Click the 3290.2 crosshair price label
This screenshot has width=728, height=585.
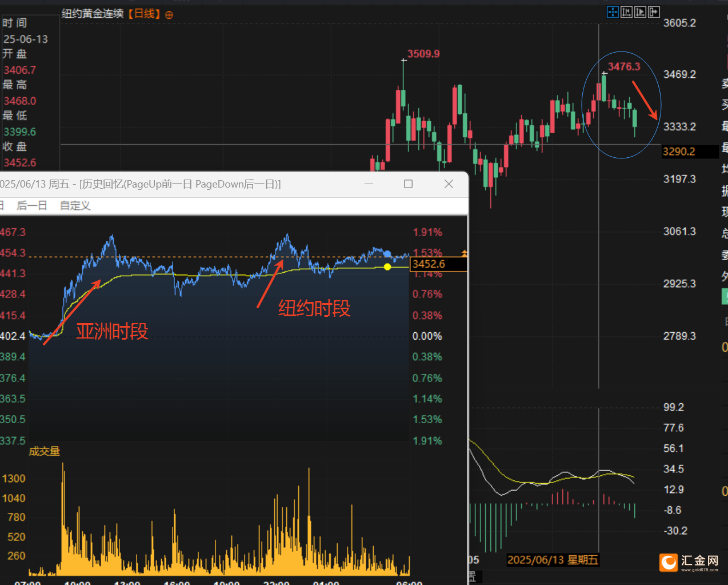(679, 152)
